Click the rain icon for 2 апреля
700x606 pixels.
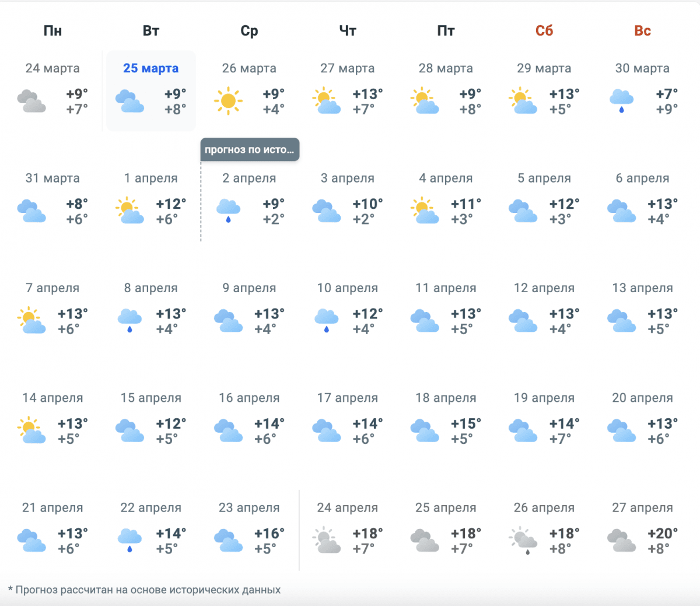pos(228,211)
